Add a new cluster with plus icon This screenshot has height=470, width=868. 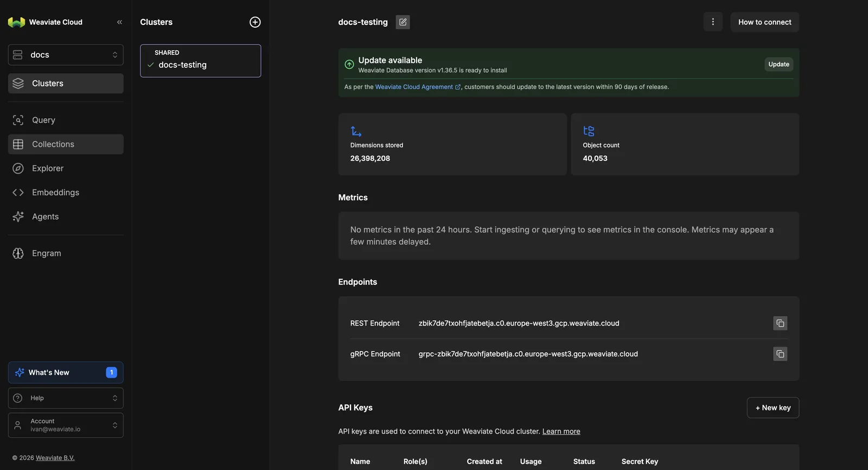coord(255,22)
